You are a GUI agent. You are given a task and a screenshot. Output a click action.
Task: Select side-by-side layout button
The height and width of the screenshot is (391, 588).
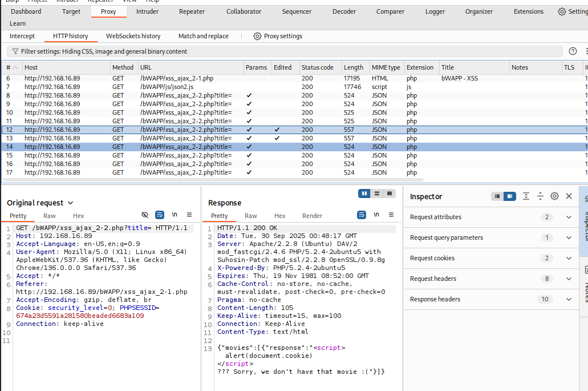coord(364,194)
